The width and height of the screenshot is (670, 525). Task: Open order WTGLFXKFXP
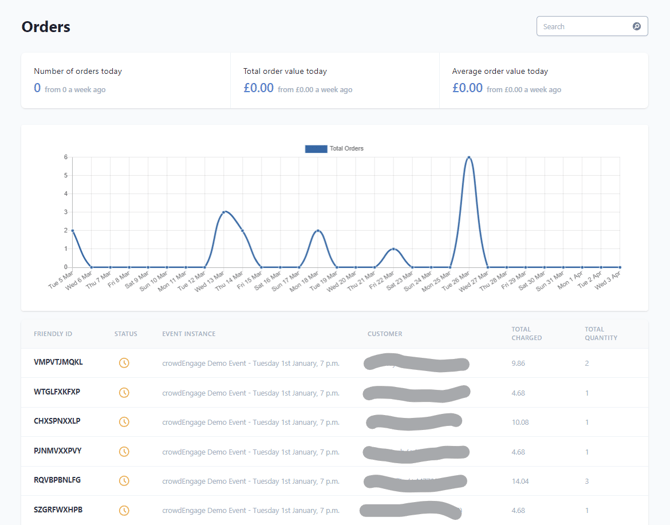(57, 392)
